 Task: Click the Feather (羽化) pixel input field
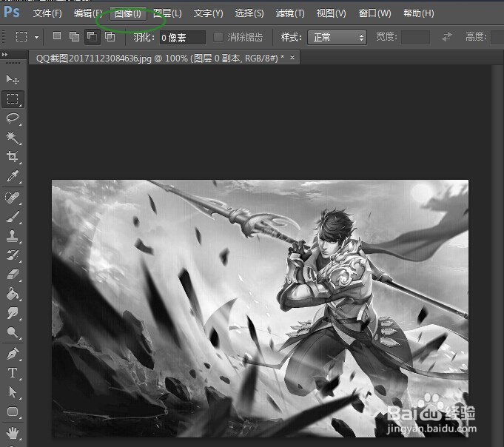click(183, 38)
